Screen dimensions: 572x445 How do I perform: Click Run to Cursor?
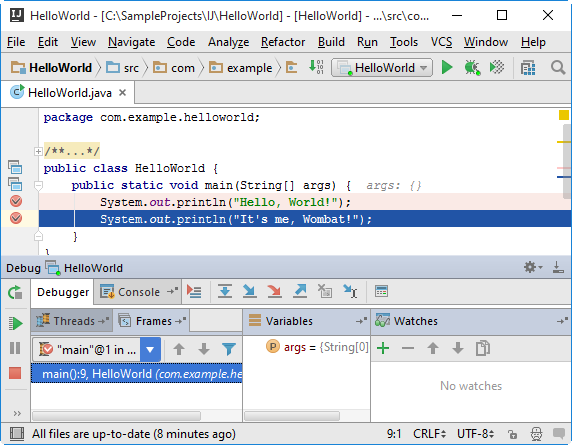[x=350, y=291]
